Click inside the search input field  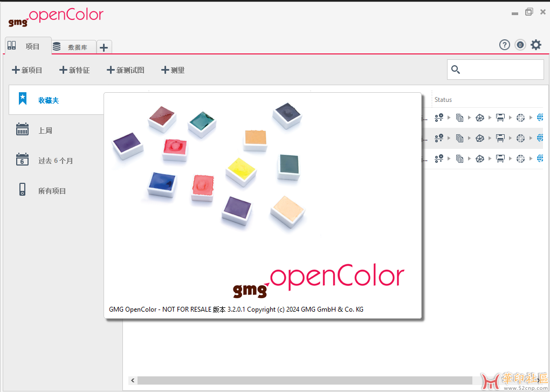coord(496,70)
